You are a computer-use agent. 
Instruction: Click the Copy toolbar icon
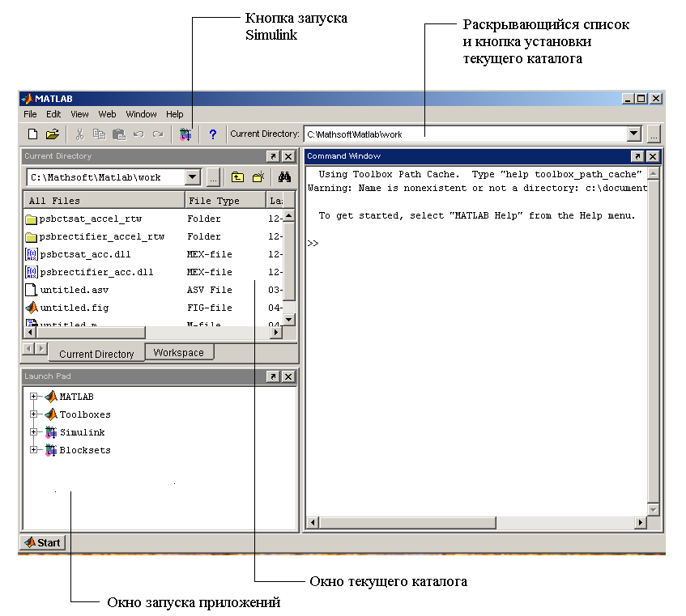[100, 134]
